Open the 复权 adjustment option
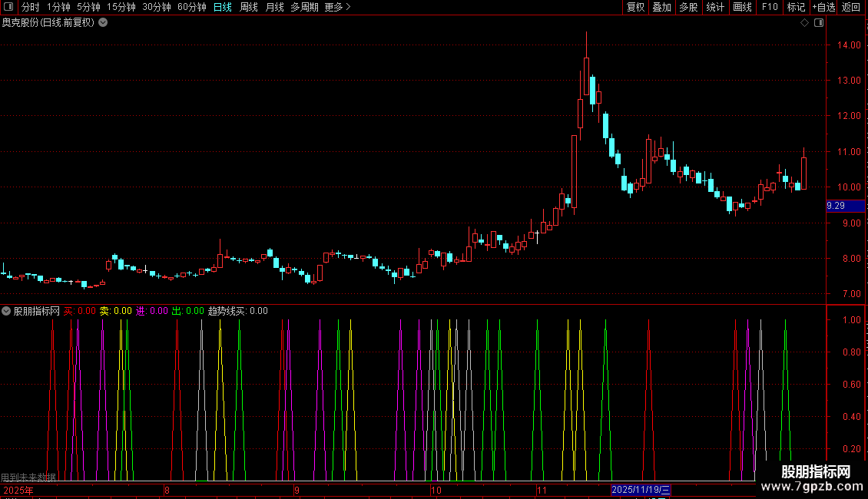The height and width of the screenshot is (499, 868). tap(635, 7)
